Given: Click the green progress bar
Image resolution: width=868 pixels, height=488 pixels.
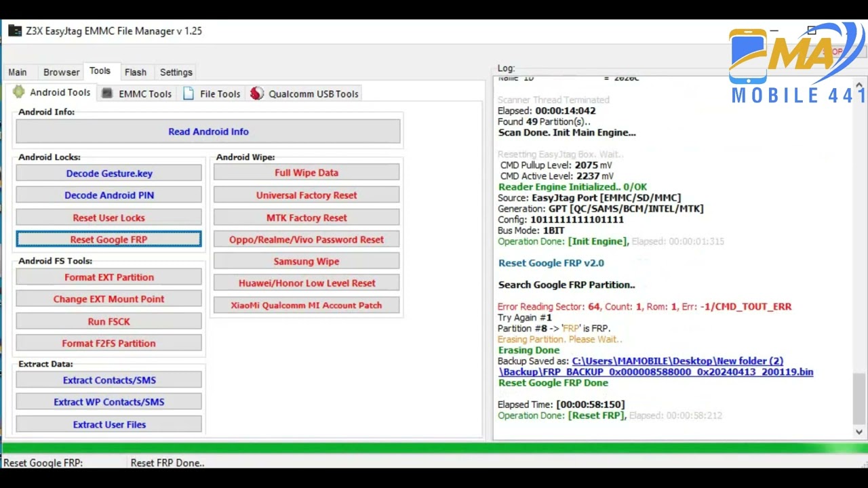Looking at the screenshot, I should point(434,448).
